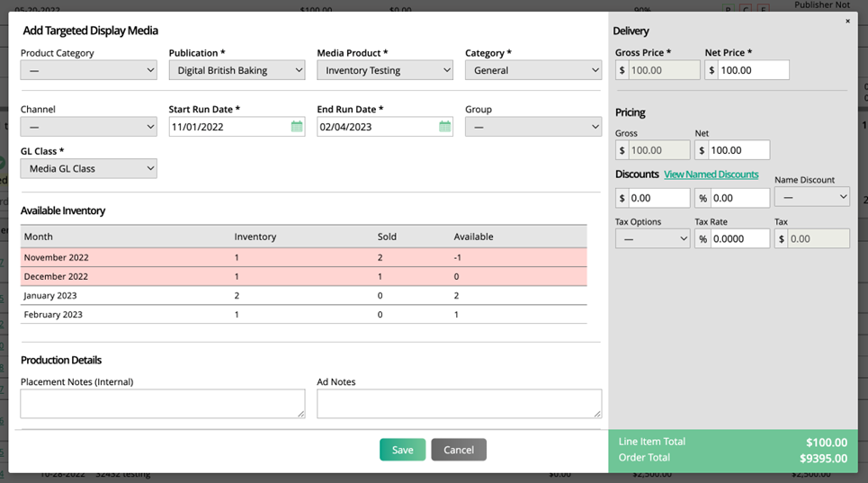The image size is (868, 483).
Task: Open the End Run Date calendar picker
Action: click(x=444, y=127)
